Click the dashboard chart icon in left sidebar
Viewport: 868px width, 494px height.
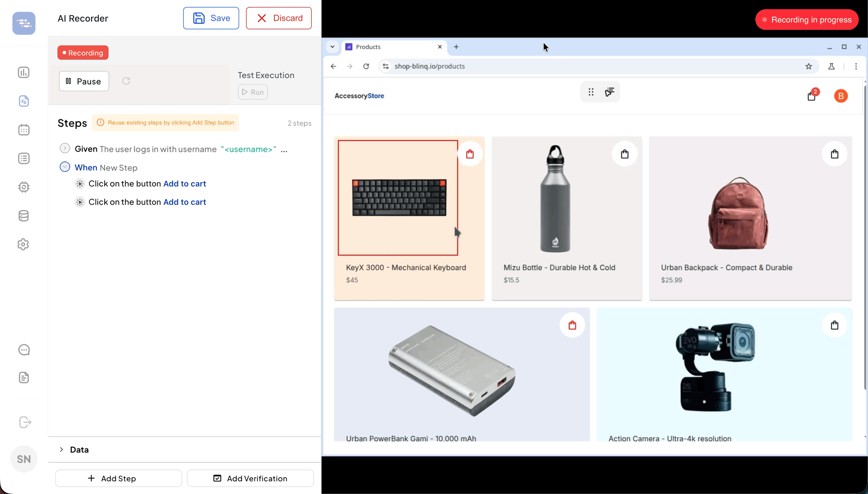pyautogui.click(x=24, y=72)
